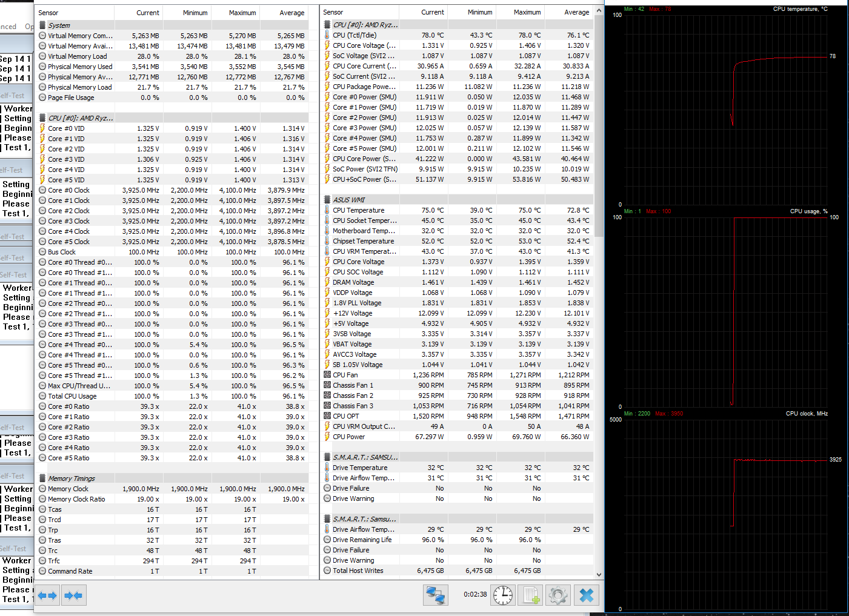Click the CPU temperature graph window

pyautogui.click(x=727, y=107)
